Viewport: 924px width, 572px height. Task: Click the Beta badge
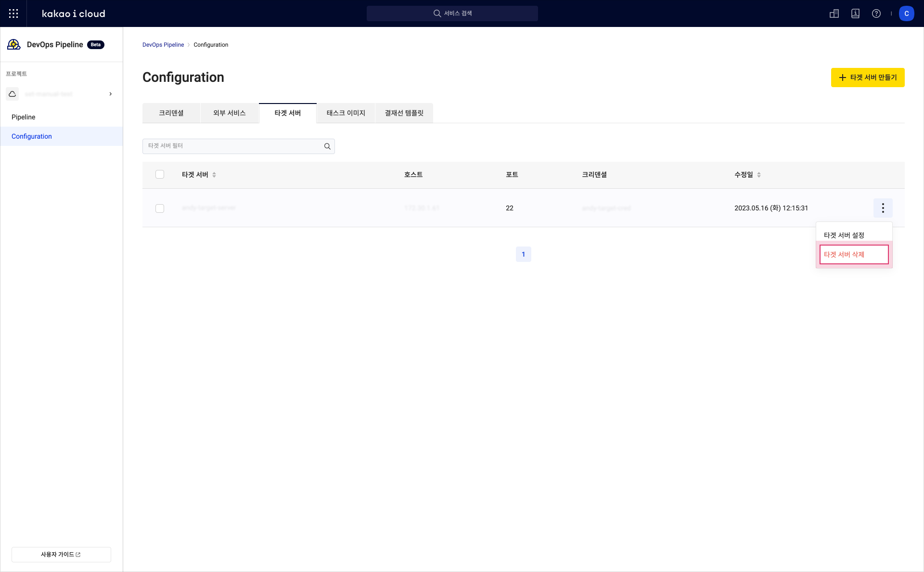point(96,45)
